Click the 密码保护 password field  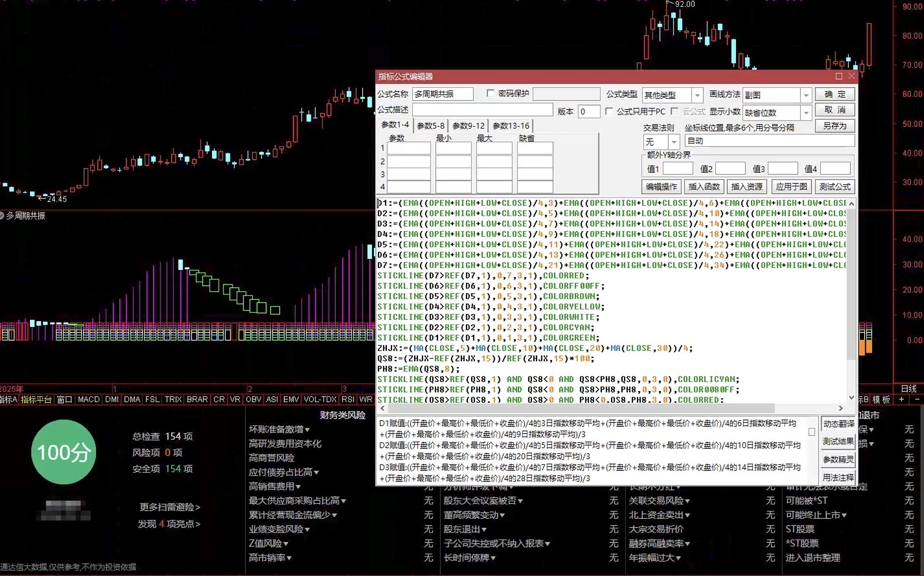[x=566, y=94]
